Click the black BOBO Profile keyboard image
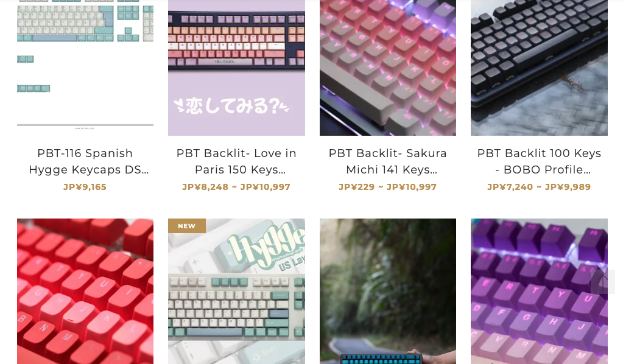 539,68
